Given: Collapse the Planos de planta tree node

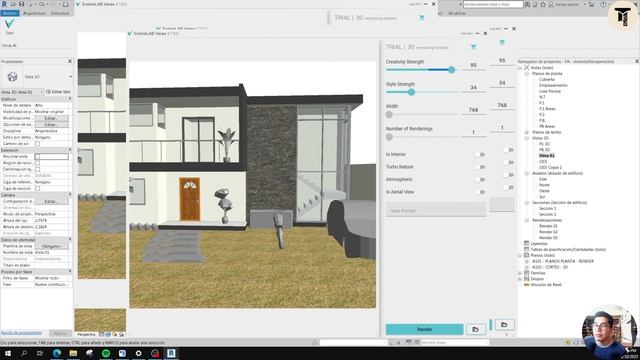Looking at the screenshot, I should tap(527, 74).
